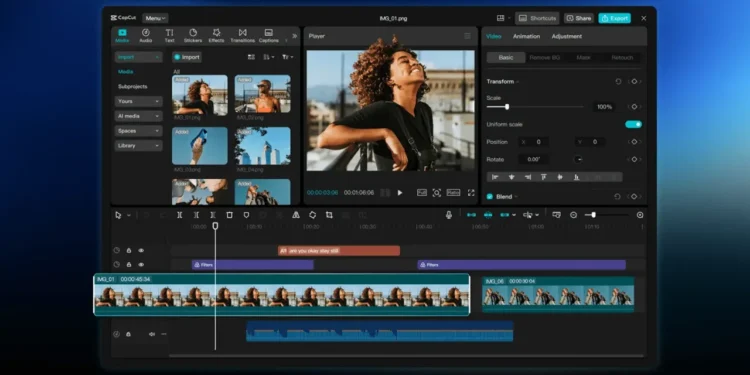This screenshot has height=375, width=750.
Task: Reset the Transform settings
Action: 618,82
